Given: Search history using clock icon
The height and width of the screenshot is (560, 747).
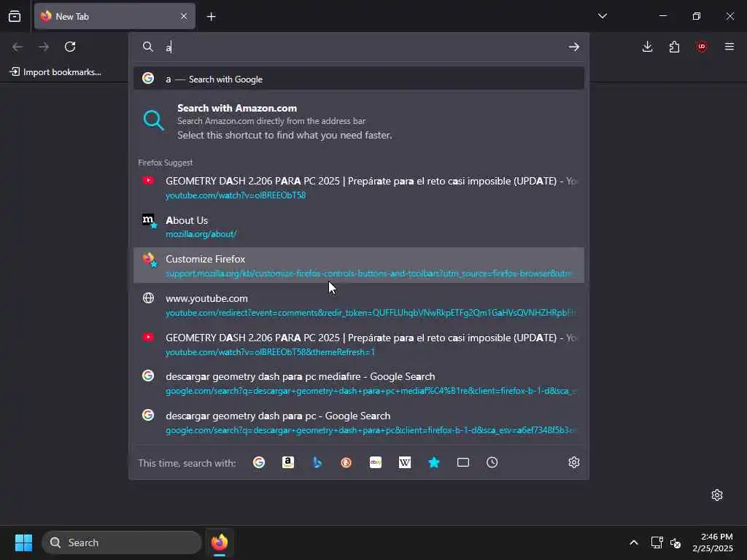Looking at the screenshot, I should [x=492, y=462].
